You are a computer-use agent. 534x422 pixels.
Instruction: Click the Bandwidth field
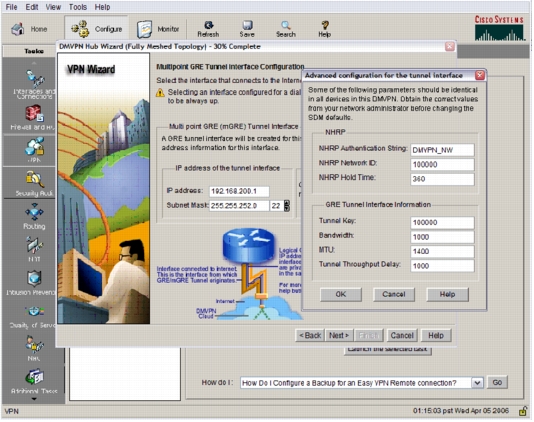pyautogui.click(x=442, y=237)
